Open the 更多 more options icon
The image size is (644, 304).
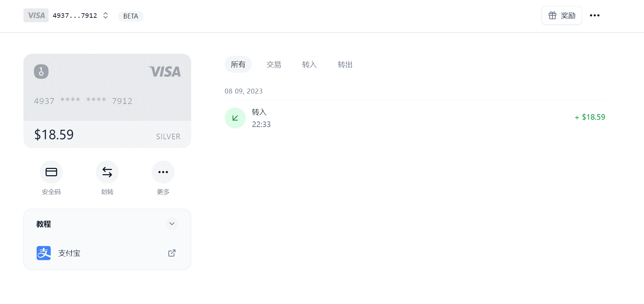click(163, 172)
